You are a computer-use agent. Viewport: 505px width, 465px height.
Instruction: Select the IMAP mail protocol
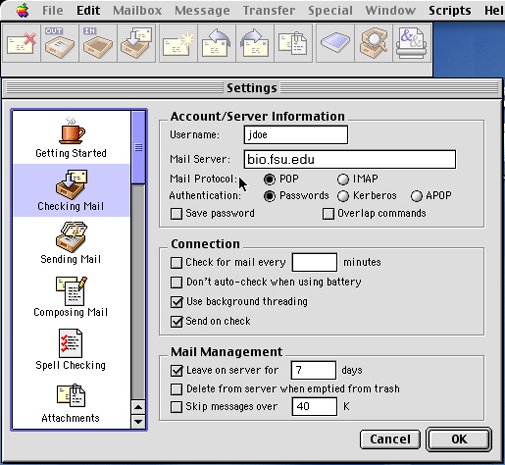tap(343, 179)
